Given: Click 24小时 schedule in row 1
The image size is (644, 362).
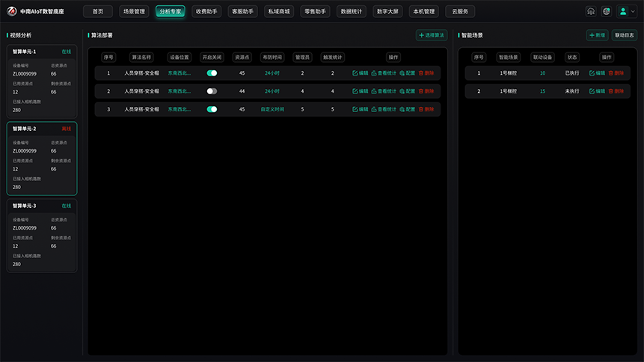Looking at the screenshot, I should coord(272,73).
